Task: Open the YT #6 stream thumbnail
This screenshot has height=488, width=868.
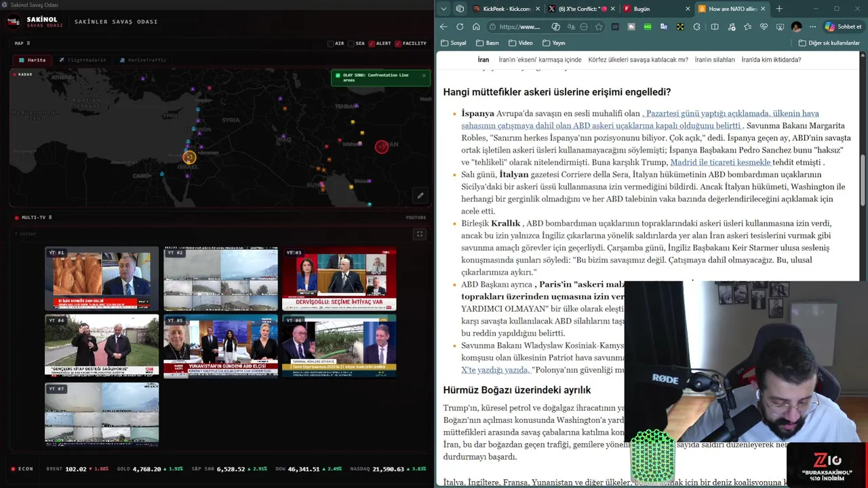Action: 339,345
